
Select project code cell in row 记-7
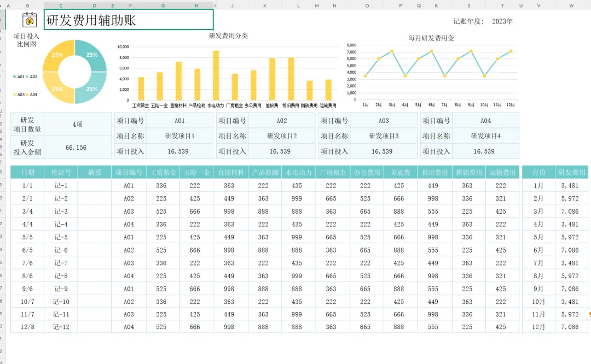(x=129, y=263)
